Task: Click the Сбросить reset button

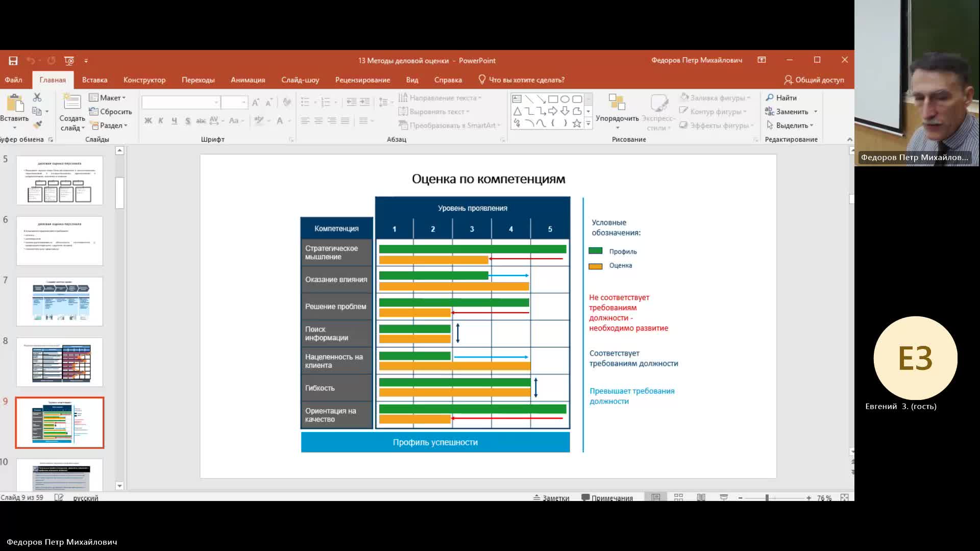Action: click(x=110, y=112)
